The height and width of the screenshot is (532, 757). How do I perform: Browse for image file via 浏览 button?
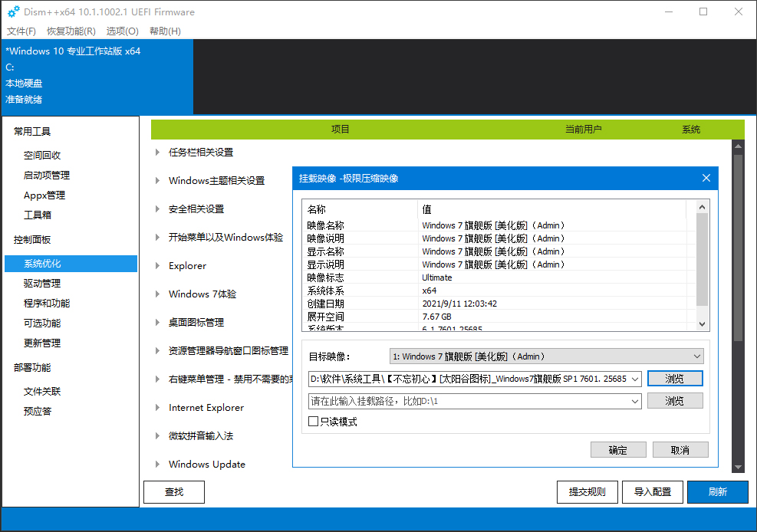pos(675,378)
